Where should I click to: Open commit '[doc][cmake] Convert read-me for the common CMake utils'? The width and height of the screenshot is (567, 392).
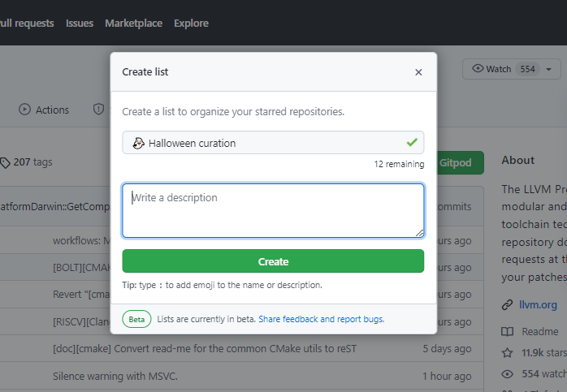(205, 349)
